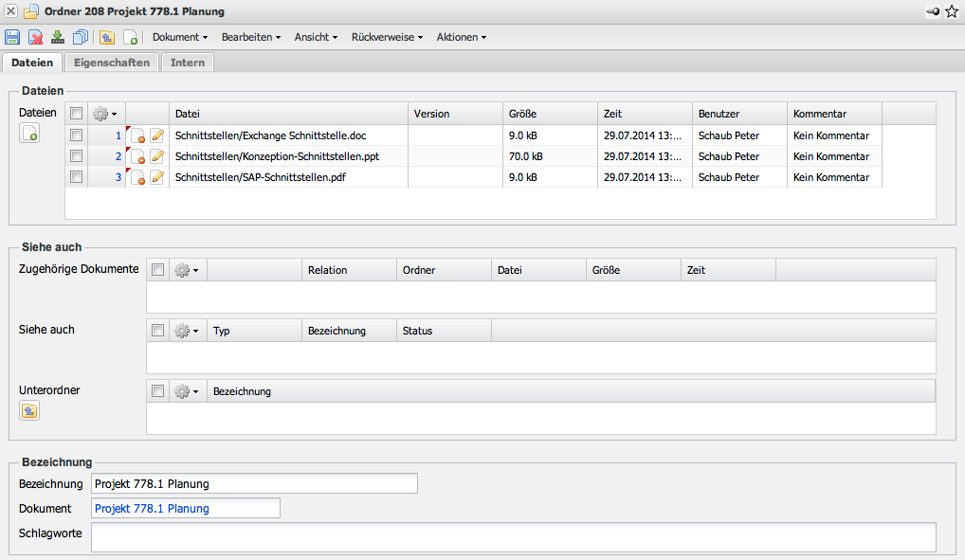Click the blue floppy disk save icon
The width and height of the screenshot is (965, 560).
click(12, 37)
